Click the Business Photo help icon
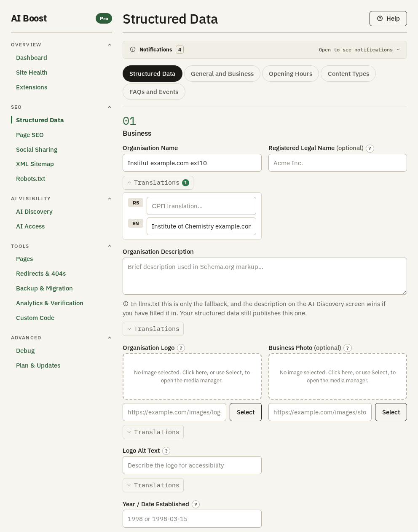The image size is (418, 532). tap(348, 348)
